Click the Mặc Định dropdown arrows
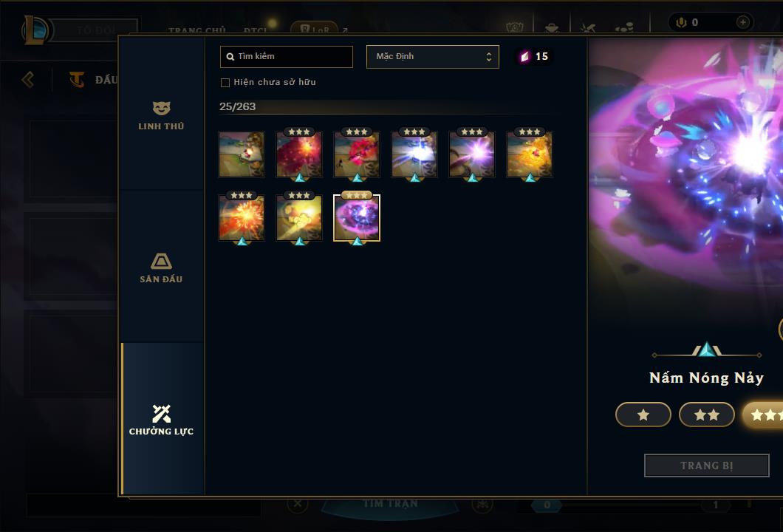Viewport: 783px width, 532px height. [x=489, y=57]
